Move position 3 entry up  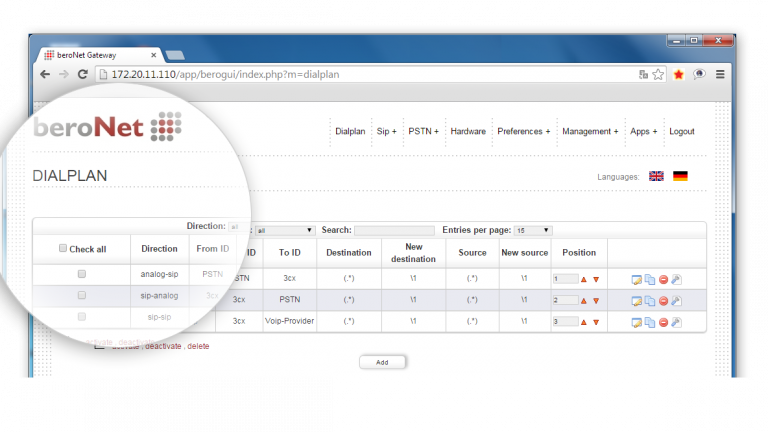coord(584,322)
